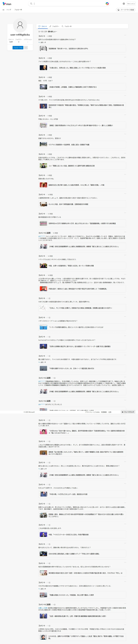This screenshot has height=644, width=138.
Task: Expand 返信 2 件 under それぞれの国の文化
Action: (42, 589)
